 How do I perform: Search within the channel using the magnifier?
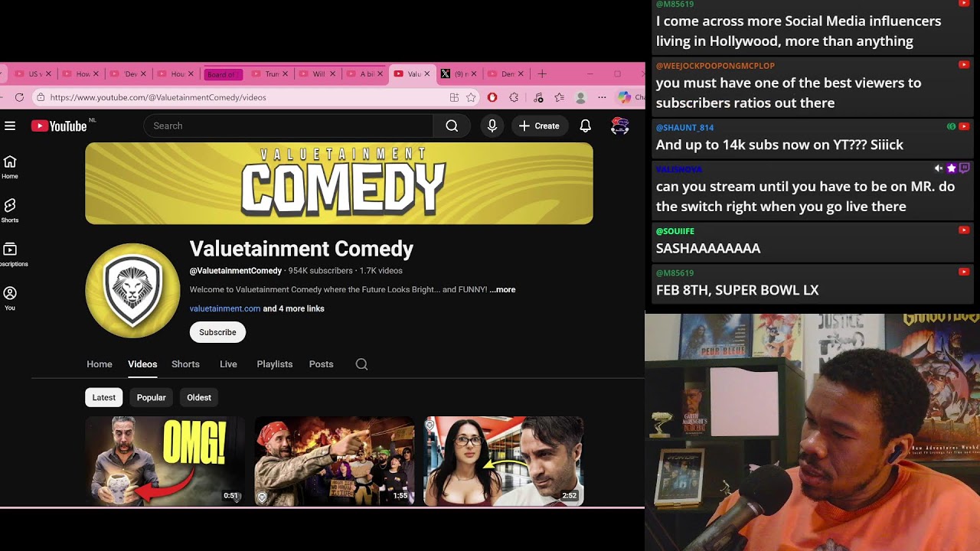click(362, 364)
